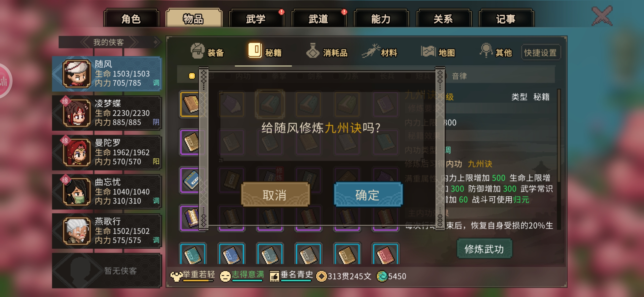644x297 pixels.
Task: Switch to the 关系 tab
Action: pos(443,19)
